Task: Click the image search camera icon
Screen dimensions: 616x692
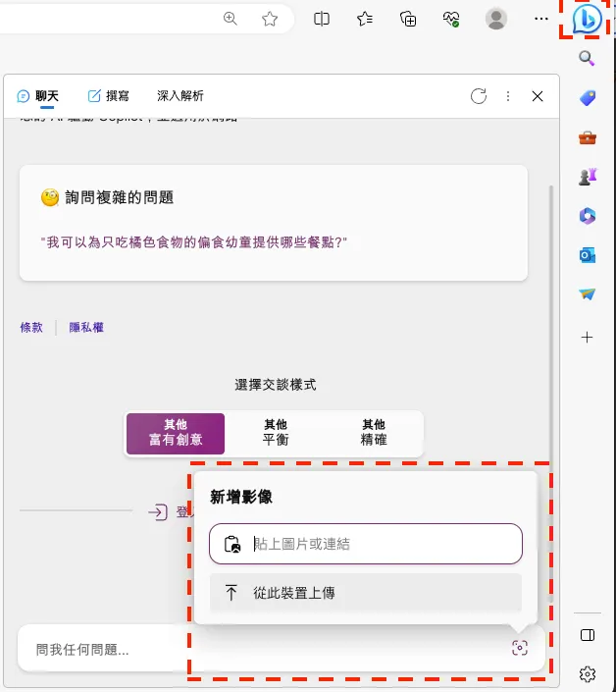Action: click(520, 648)
